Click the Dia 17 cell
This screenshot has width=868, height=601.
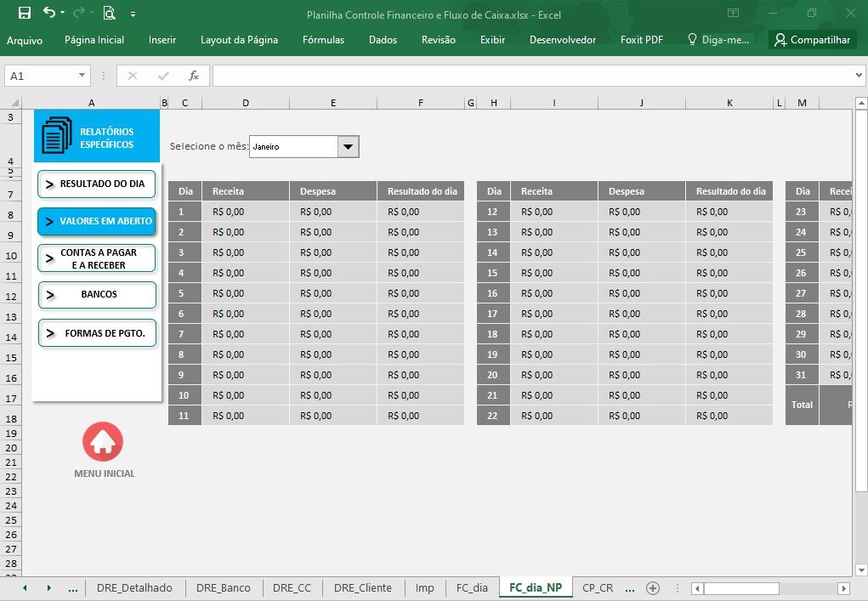click(493, 314)
